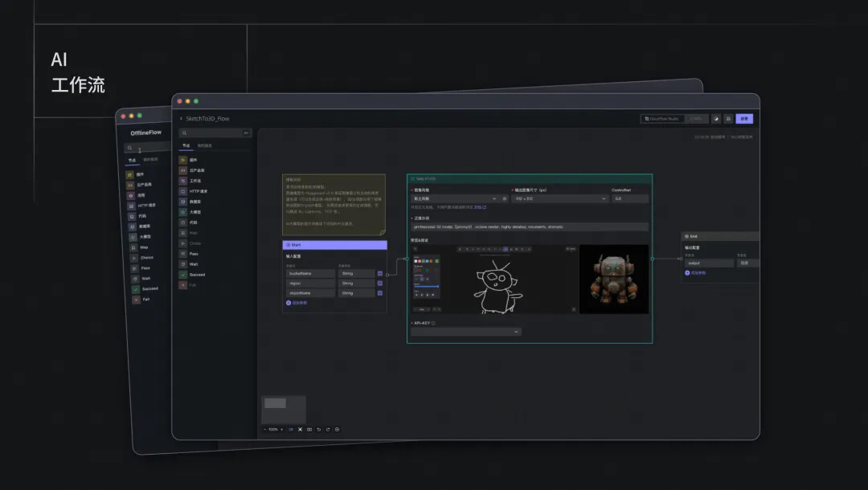Toggle the checkbox on region row
868x490 pixels.
380,283
